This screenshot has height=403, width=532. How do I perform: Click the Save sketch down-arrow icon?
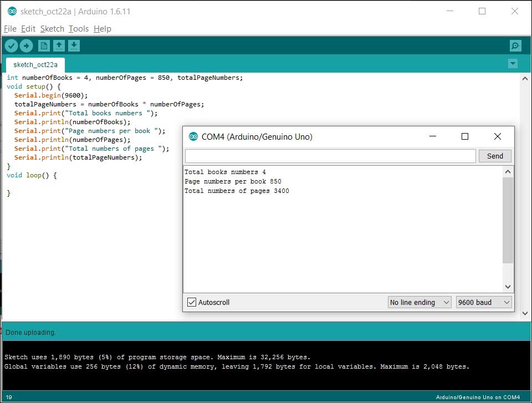74,46
